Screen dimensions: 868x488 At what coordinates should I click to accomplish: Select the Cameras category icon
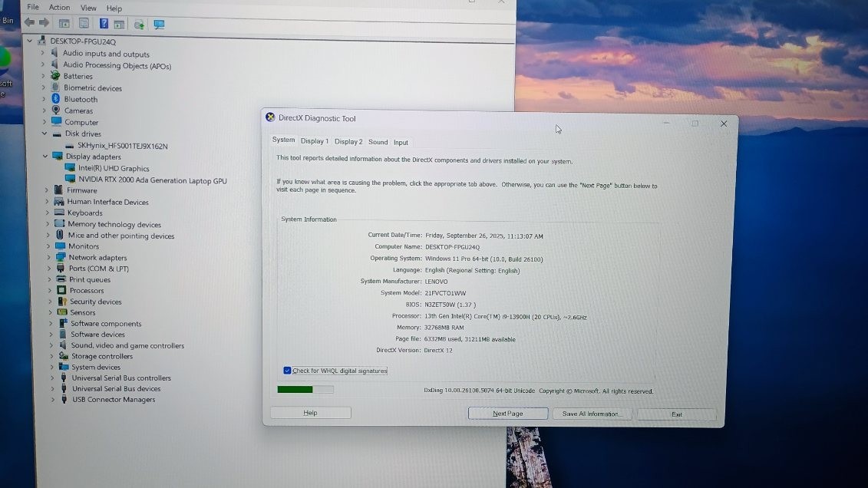click(56, 110)
